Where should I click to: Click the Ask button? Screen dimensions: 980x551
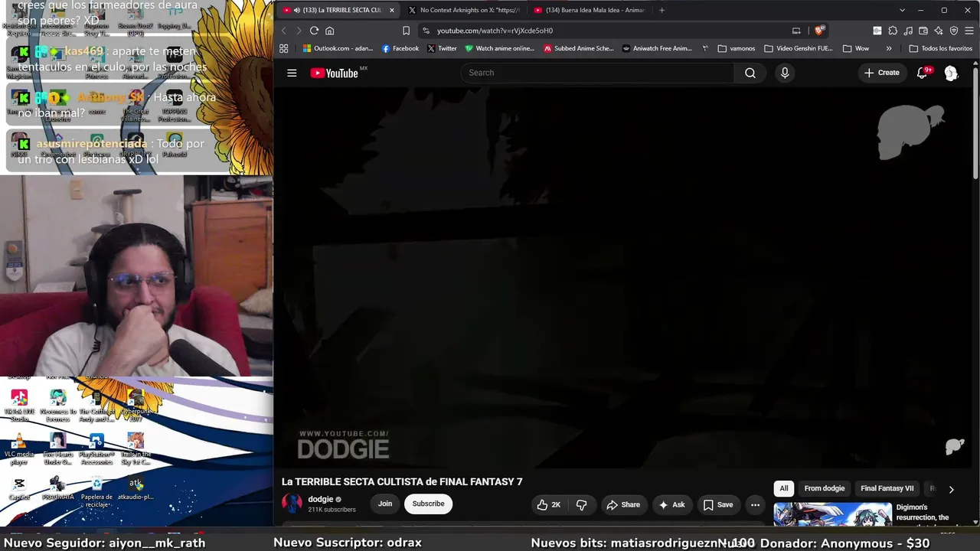click(671, 504)
